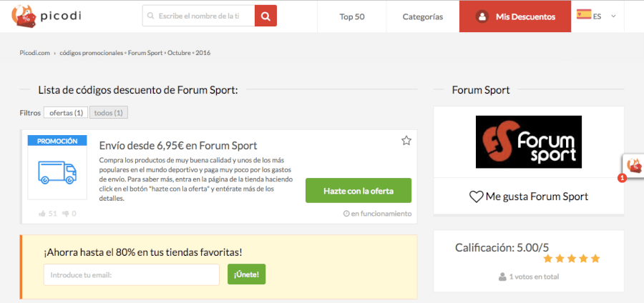The image size is (644, 303).
Task: Click the blue delivery truck icon
Action: click(57, 172)
